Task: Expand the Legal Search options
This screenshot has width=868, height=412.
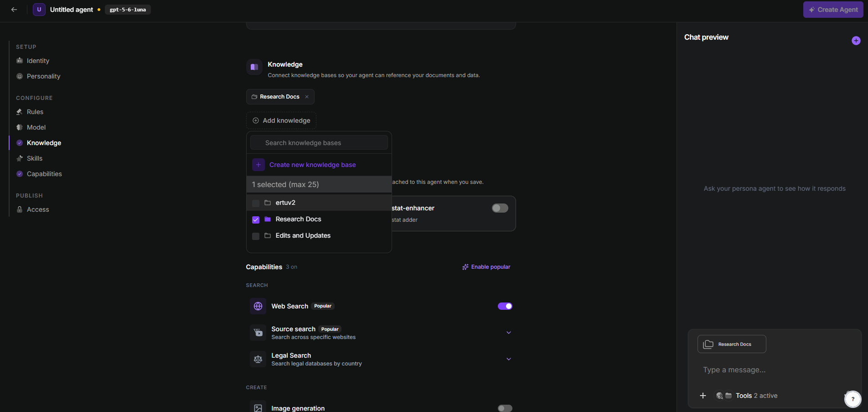Action: (x=509, y=359)
